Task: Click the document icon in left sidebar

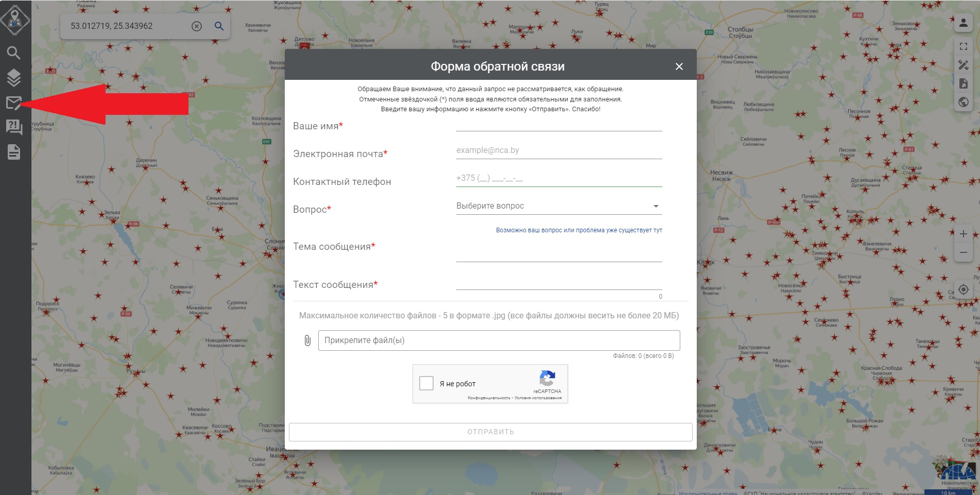Action: tap(14, 152)
